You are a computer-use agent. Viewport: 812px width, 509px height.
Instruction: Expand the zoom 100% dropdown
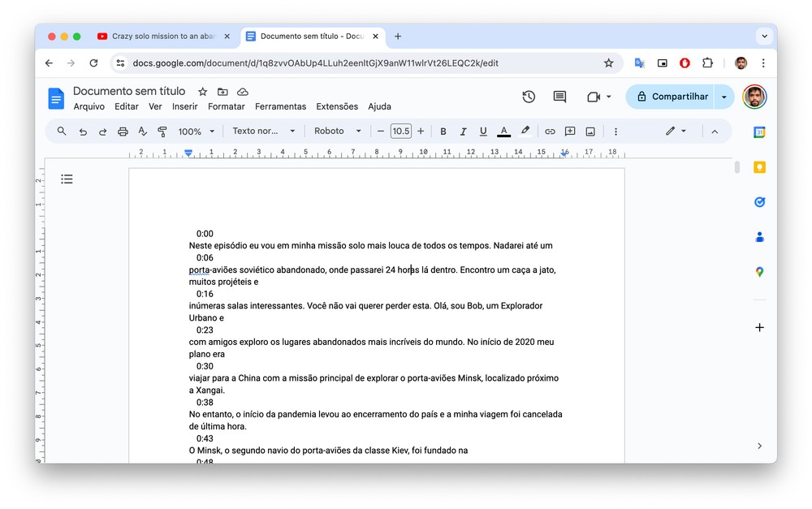(197, 132)
